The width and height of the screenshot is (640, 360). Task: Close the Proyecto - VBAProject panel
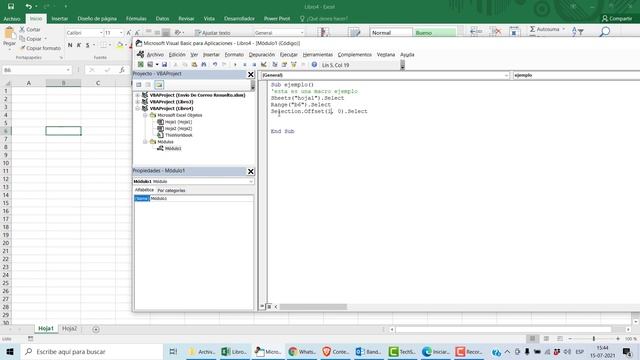click(251, 74)
